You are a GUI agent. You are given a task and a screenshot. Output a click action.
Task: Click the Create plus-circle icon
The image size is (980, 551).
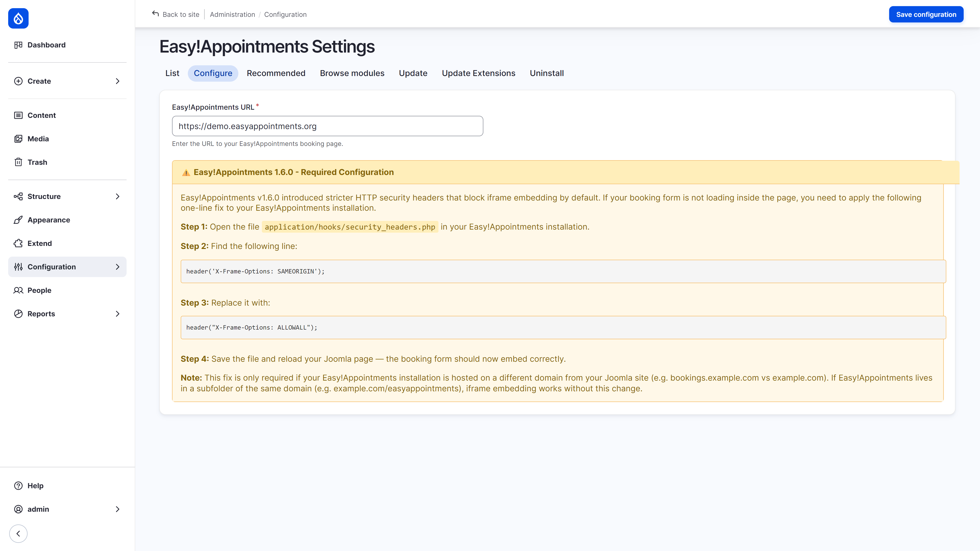tap(18, 81)
